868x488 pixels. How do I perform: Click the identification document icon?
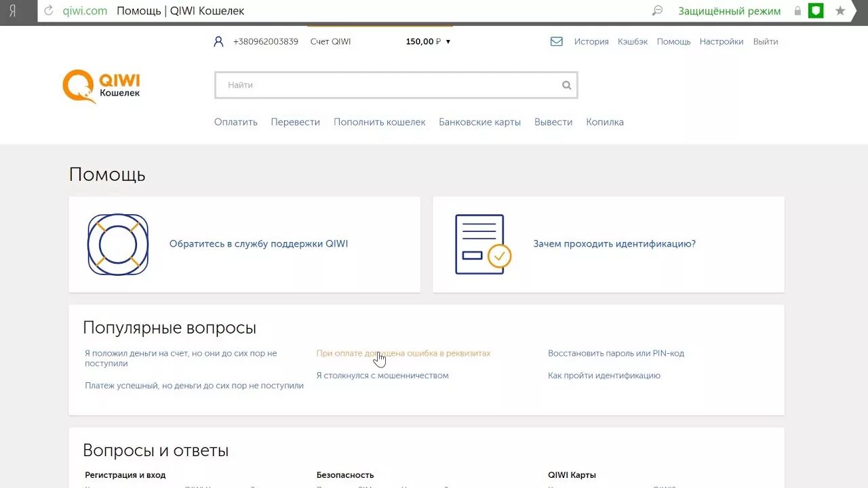point(483,244)
